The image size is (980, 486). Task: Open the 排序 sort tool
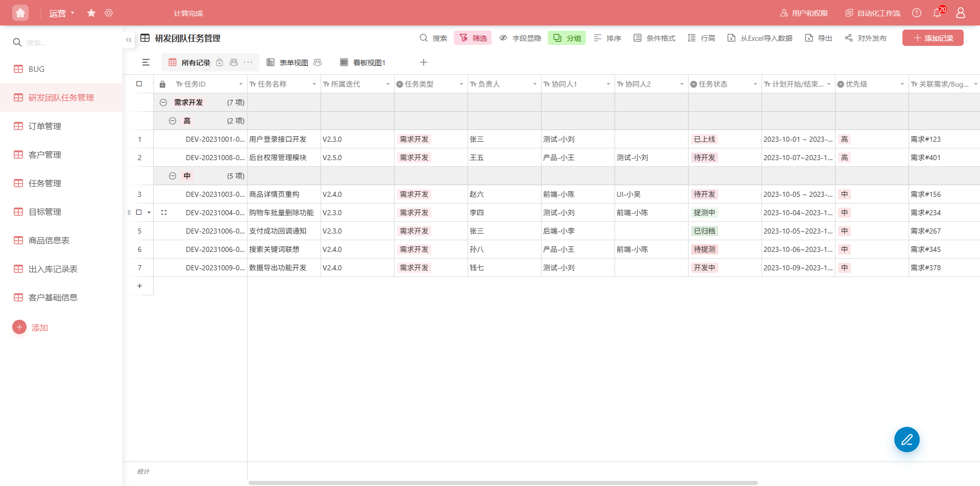click(x=607, y=38)
